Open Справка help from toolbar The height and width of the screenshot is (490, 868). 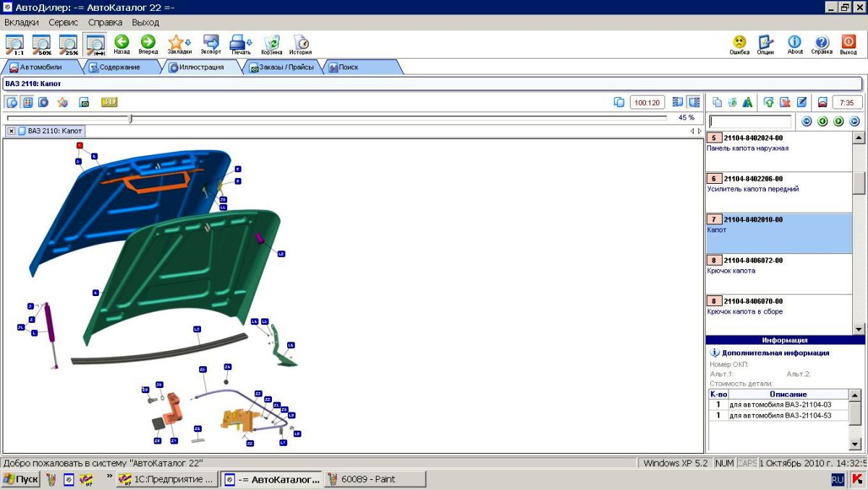[x=822, y=44]
